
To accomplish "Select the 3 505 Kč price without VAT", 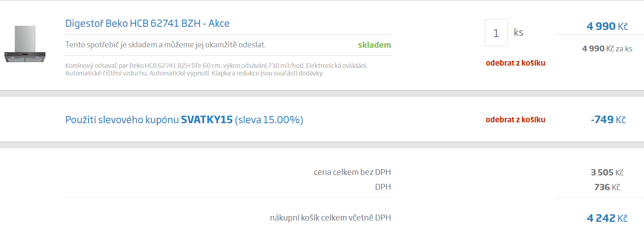I will (x=607, y=172).
